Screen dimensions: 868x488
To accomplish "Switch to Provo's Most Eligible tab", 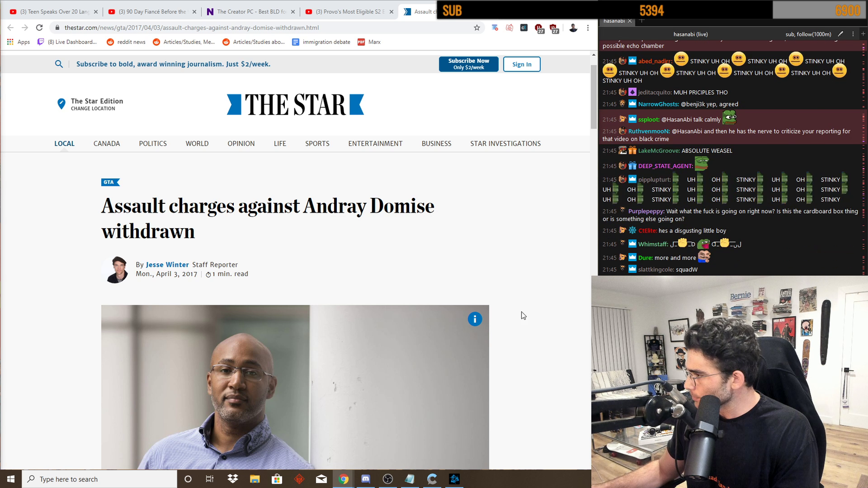I will click(349, 11).
